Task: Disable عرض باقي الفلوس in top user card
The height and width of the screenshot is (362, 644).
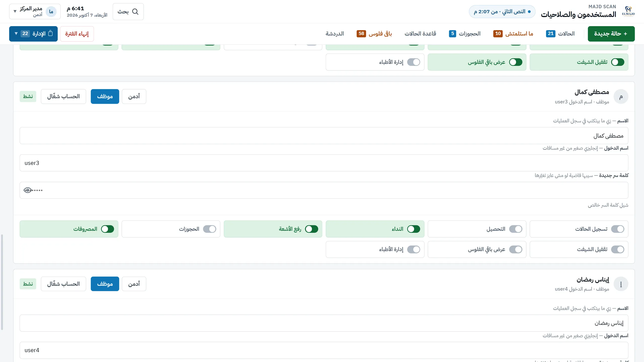Action: click(516, 62)
